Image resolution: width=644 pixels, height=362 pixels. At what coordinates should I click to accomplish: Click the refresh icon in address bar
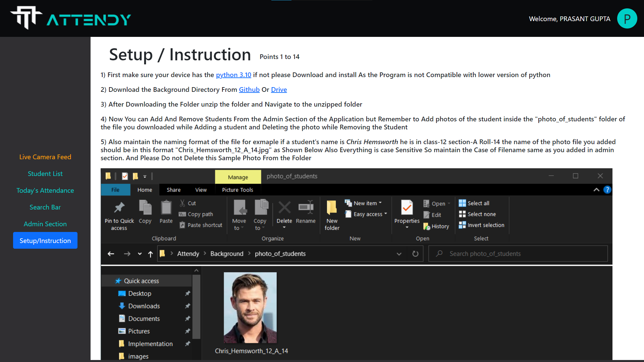(x=415, y=254)
